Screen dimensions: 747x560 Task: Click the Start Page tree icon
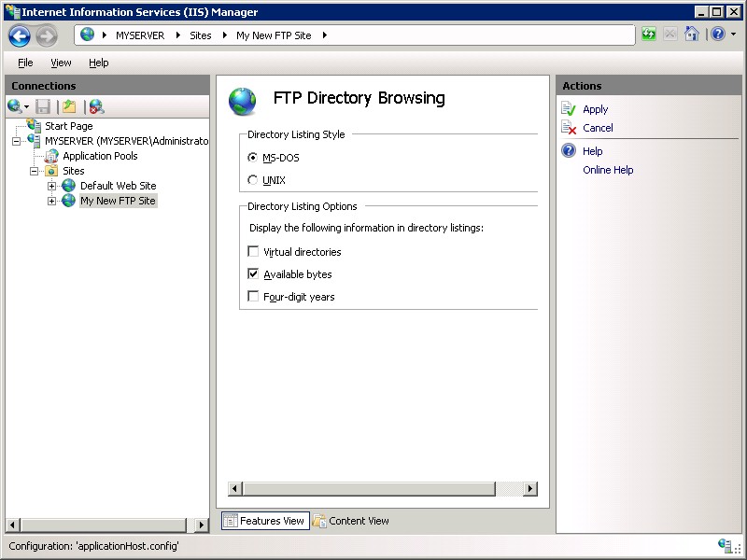34,126
